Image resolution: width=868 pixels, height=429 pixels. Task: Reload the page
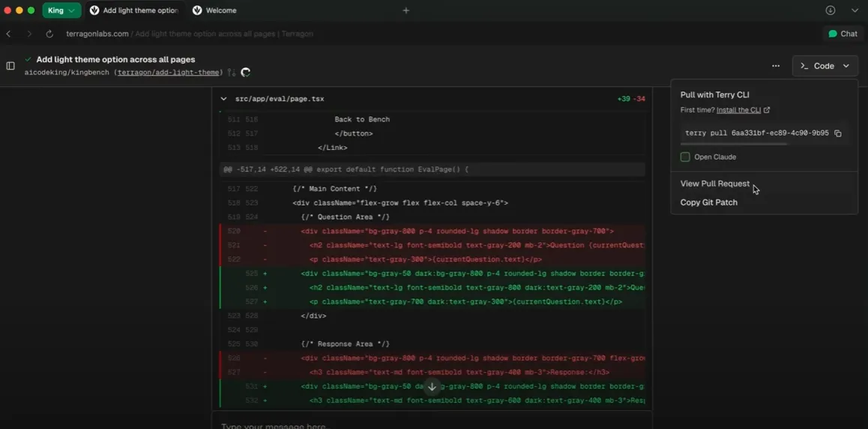(49, 34)
